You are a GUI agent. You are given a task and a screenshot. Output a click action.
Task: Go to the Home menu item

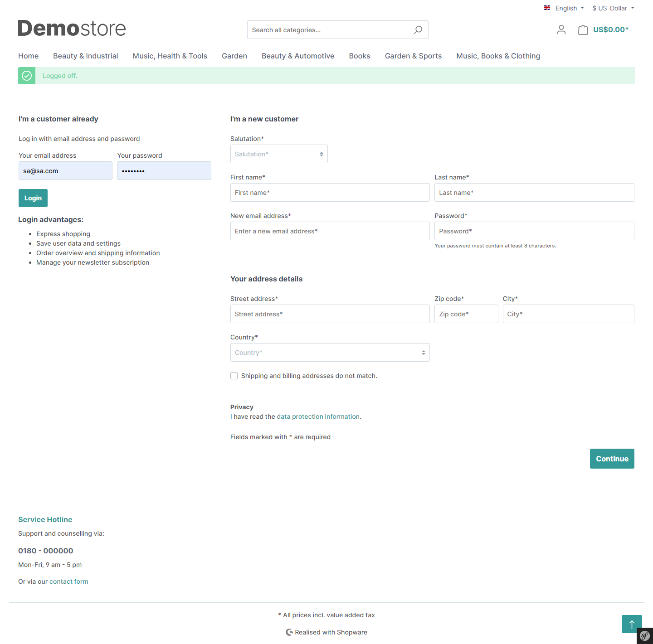(x=28, y=56)
